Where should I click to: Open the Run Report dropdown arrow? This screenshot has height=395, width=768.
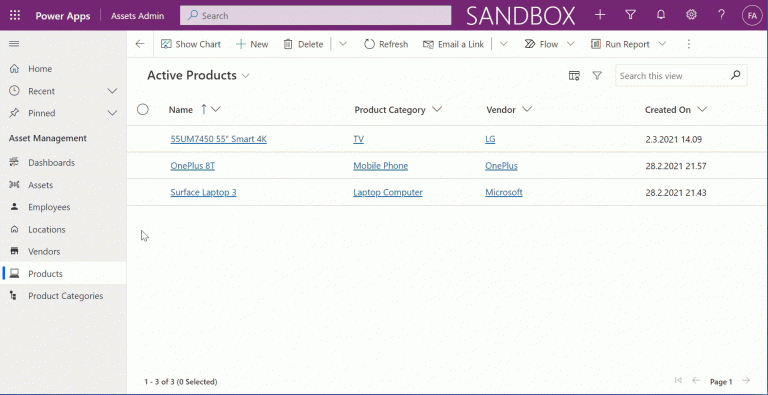(662, 44)
